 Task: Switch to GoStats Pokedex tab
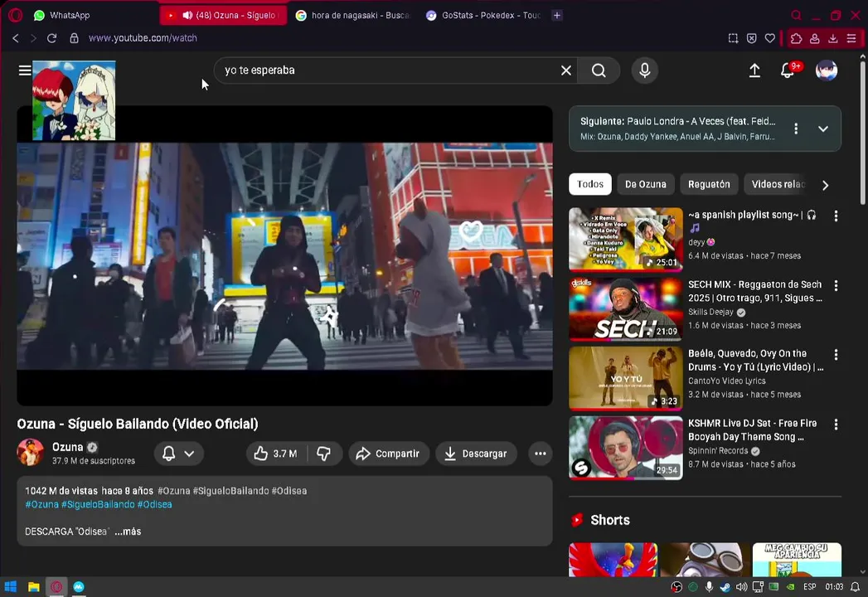point(483,15)
